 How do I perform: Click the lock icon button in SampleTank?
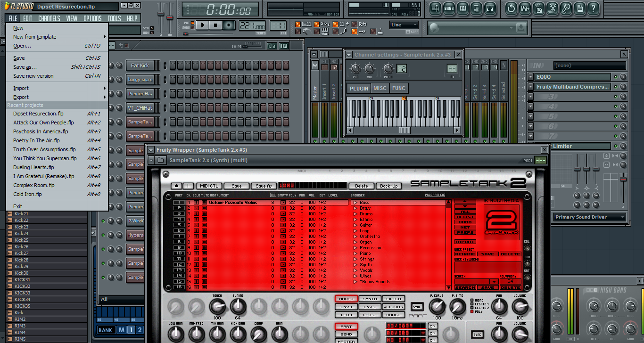click(176, 186)
